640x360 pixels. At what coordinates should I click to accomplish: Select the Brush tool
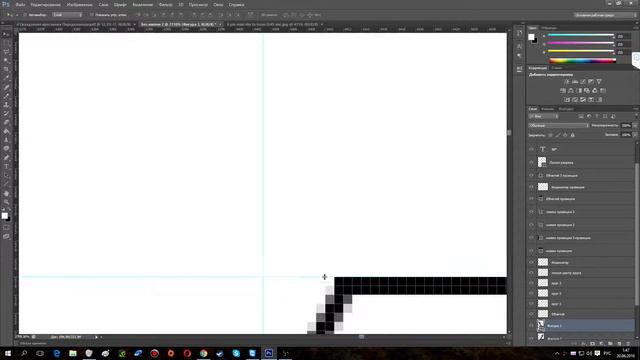6,96
